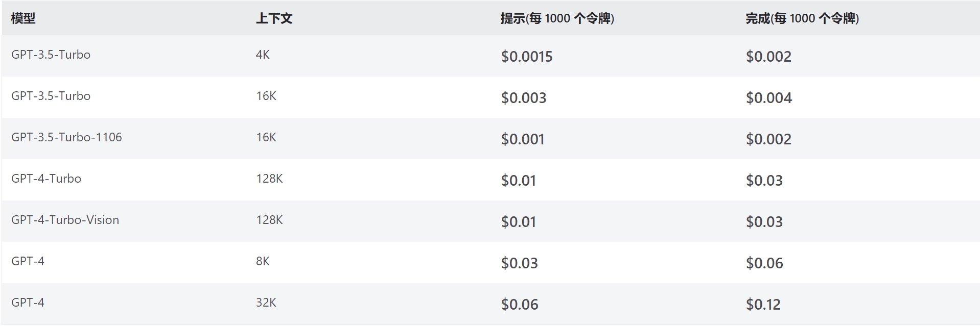Click the 提示(每 1000 个令牌) column header
This screenshot has height=326, width=980.
click(x=557, y=19)
